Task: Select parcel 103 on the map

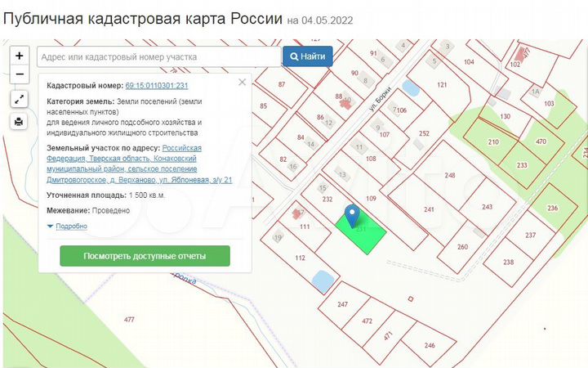Action: pyautogui.click(x=549, y=103)
